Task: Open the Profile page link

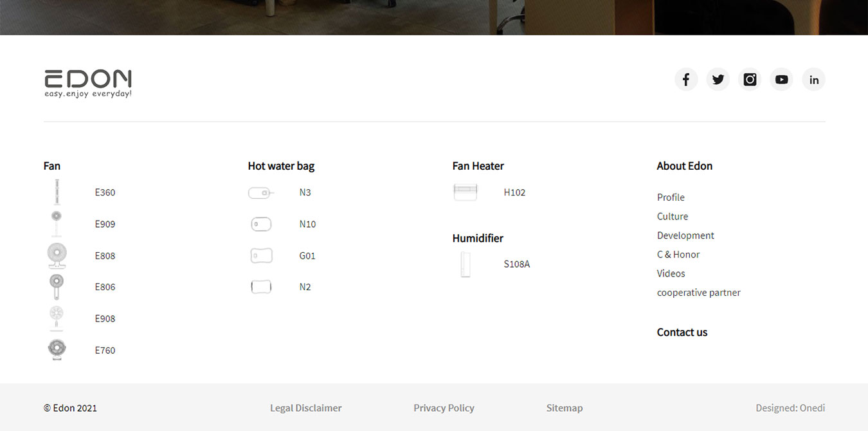Action: click(x=671, y=197)
